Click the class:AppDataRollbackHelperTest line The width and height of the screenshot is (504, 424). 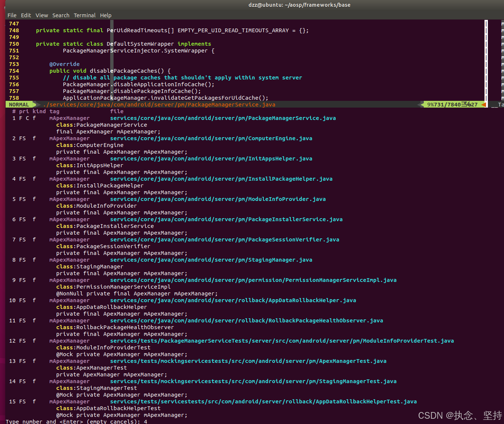(108, 408)
